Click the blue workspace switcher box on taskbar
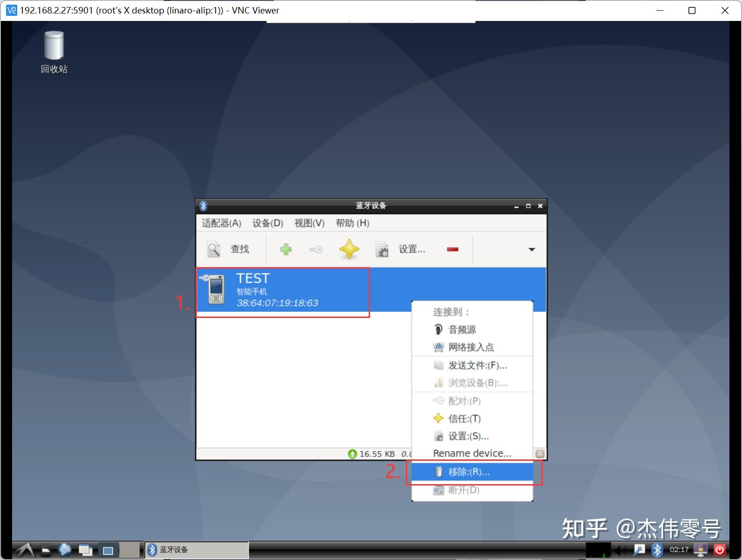 [x=108, y=550]
